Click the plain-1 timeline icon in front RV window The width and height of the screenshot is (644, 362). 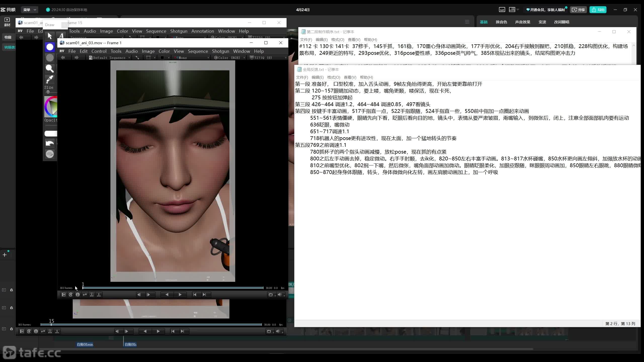point(99,295)
